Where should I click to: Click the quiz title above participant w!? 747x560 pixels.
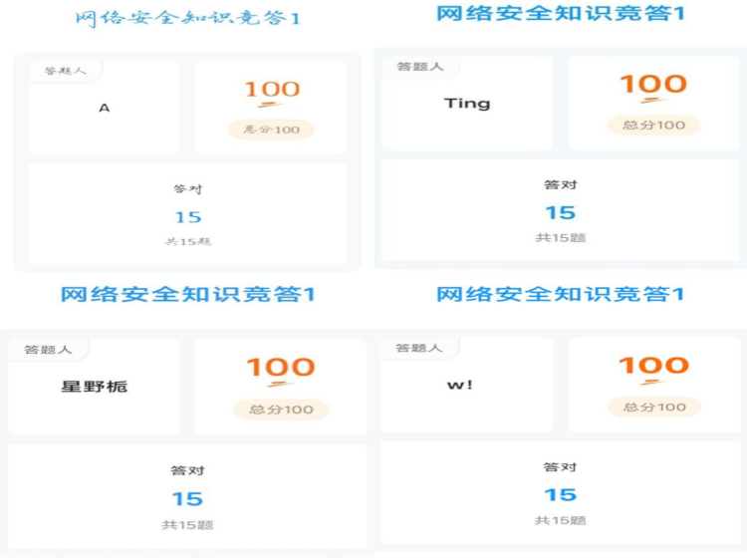pos(561,294)
